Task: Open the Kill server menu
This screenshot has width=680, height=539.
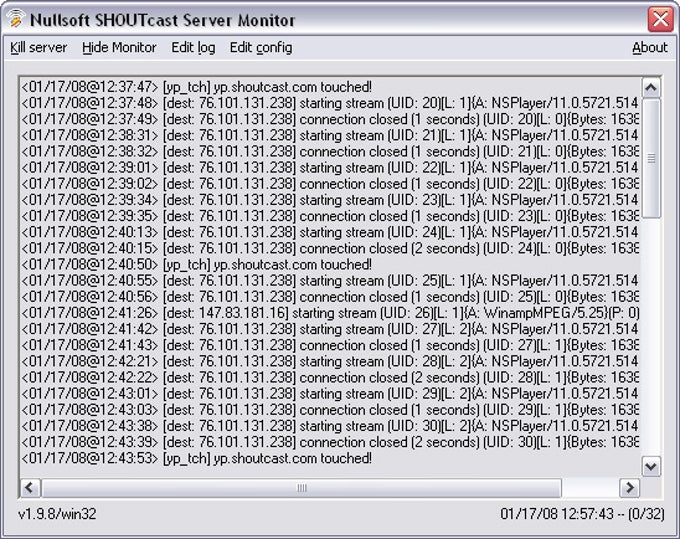Action: pos(39,47)
